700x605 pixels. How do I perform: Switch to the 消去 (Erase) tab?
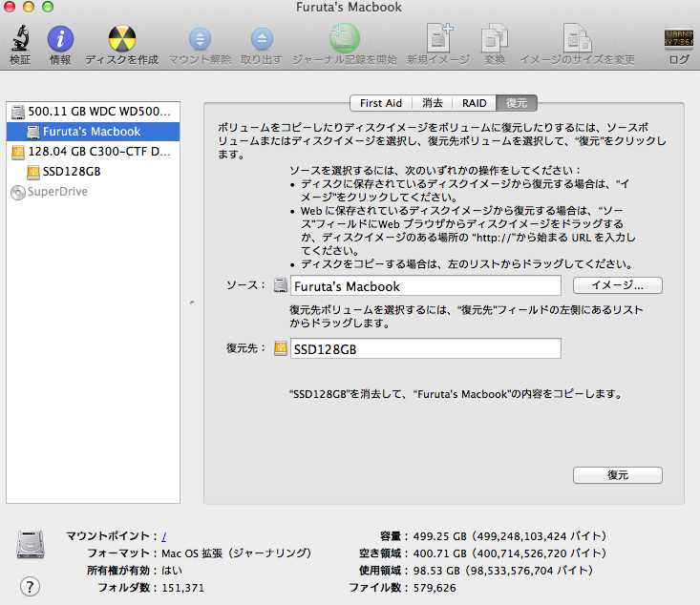coord(433,103)
